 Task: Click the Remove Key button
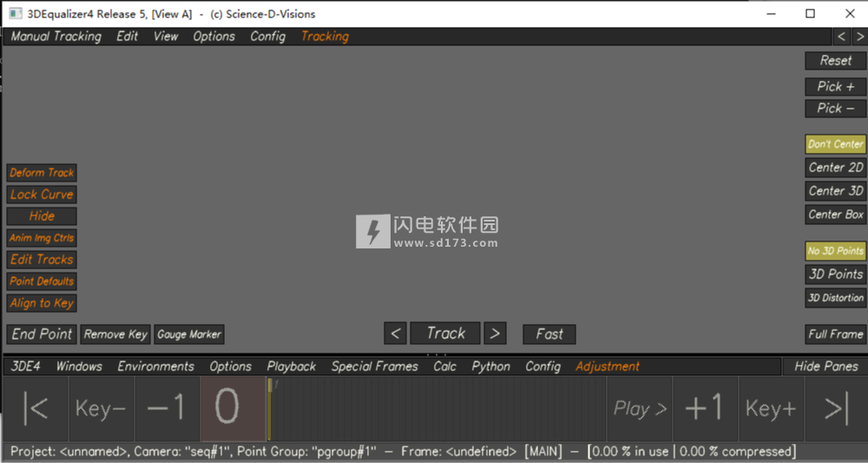pos(115,334)
